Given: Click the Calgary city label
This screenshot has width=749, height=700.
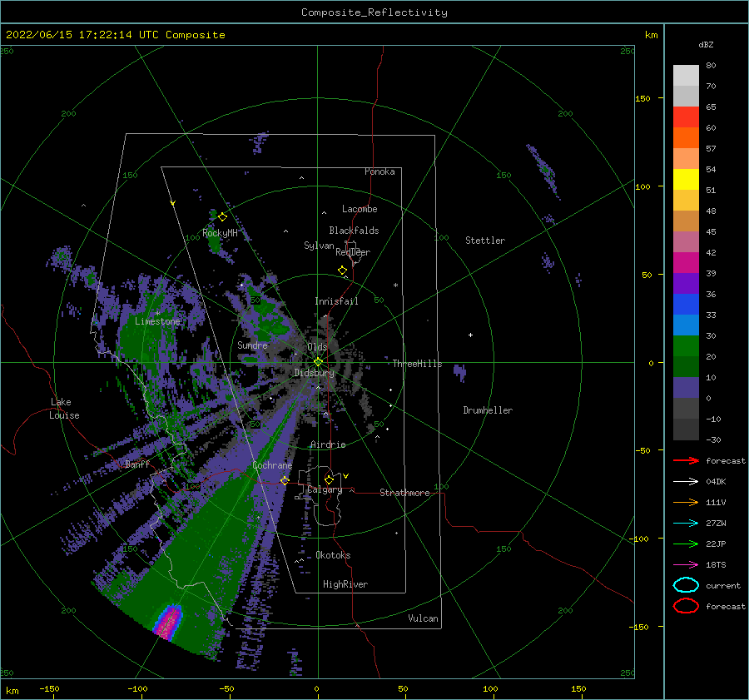Looking at the screenshot, I should (325, 489).
